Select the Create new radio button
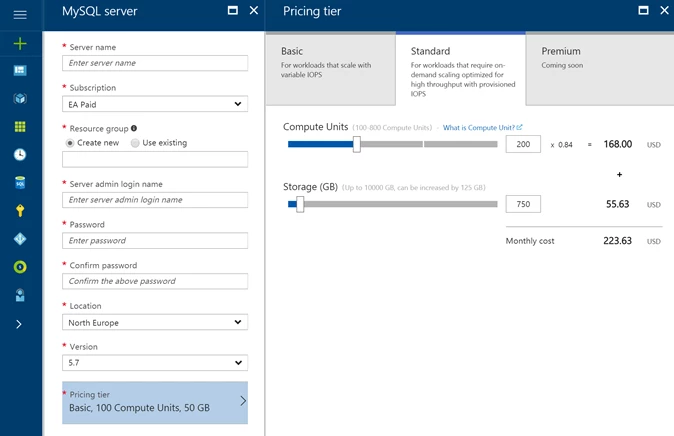Screen dimensions: 674x436 coord(70,143)
